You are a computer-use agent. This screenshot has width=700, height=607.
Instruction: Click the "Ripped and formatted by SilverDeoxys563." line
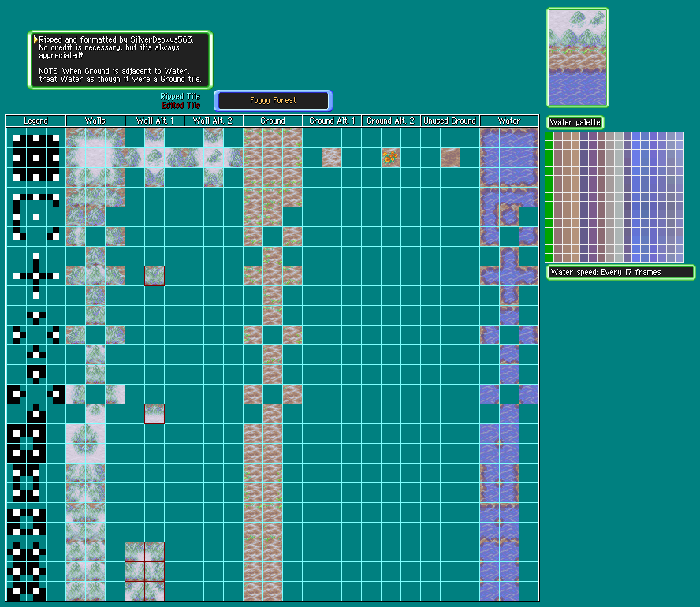[116, 39]
